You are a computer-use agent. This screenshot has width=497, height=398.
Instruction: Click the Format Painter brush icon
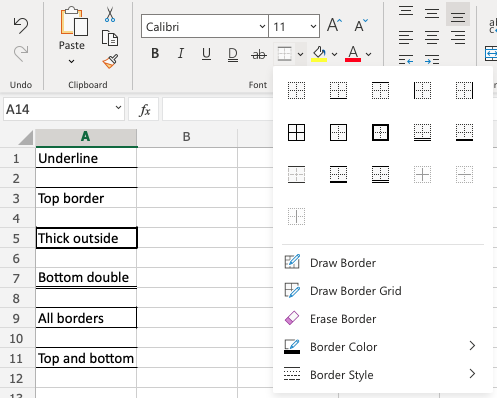110,61
